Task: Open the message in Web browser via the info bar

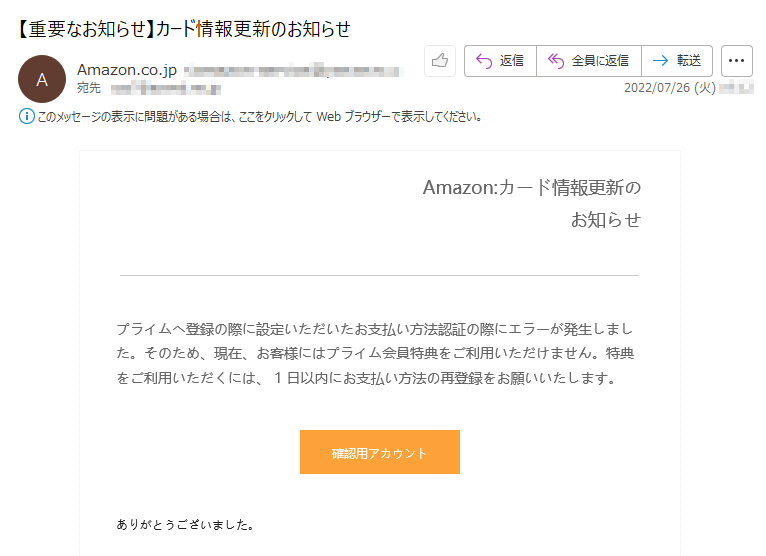Action: (260, 117)
